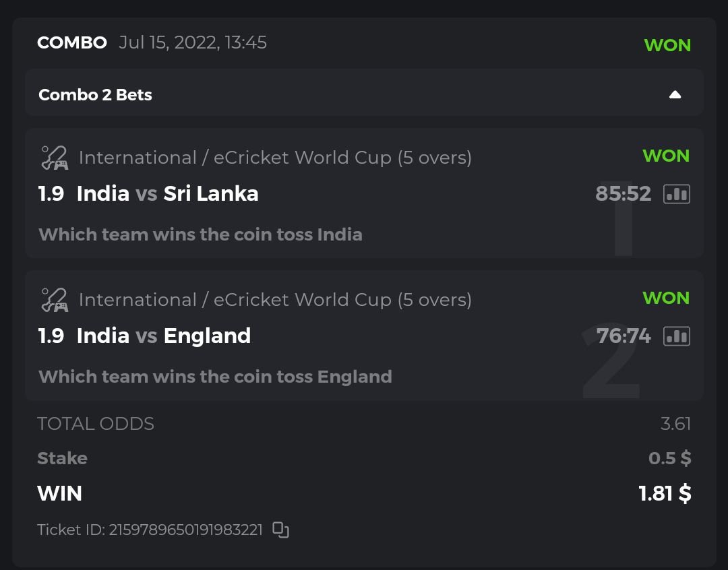Image resolution: width=728 pixels, height=570 pixels.
Task: Collapse bets with the white up arrow
Action: tap(675, 94)
